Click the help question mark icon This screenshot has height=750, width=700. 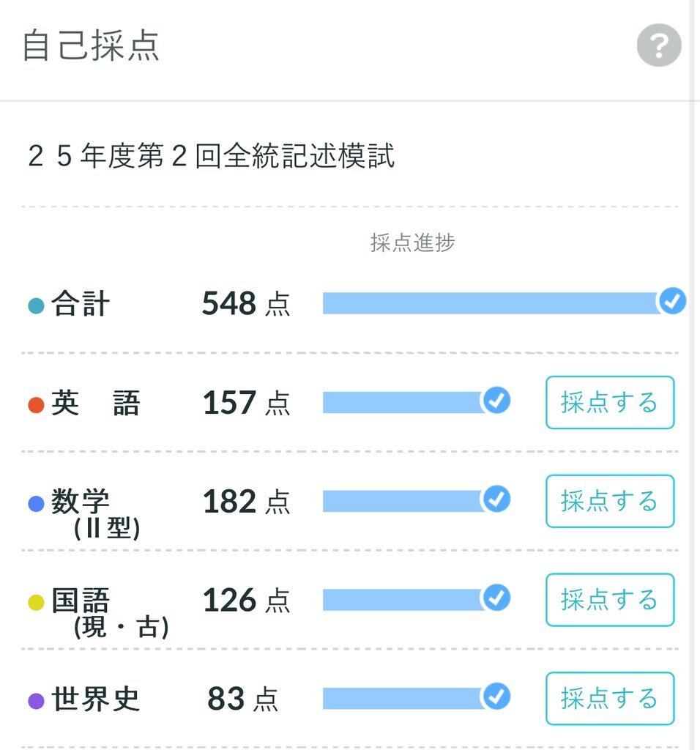point(658,46)
